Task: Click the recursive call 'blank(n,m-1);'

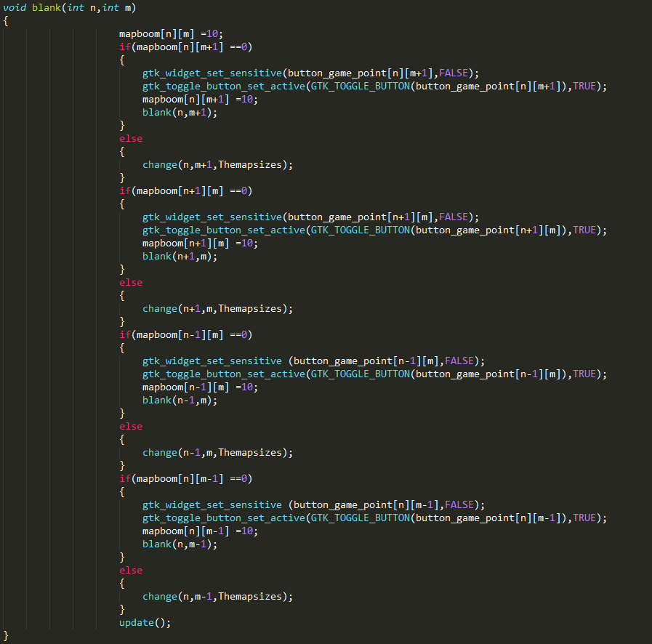Action: pos(180,544)
